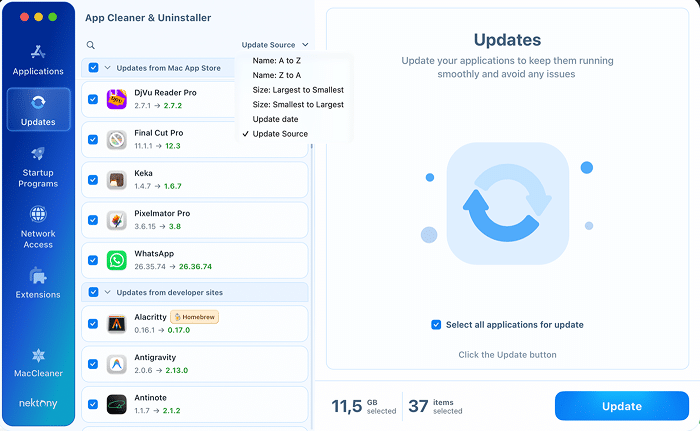Click the Pixelmator Pro name text
The width and height of the screenshot is (700, 431).
(162, 213)
